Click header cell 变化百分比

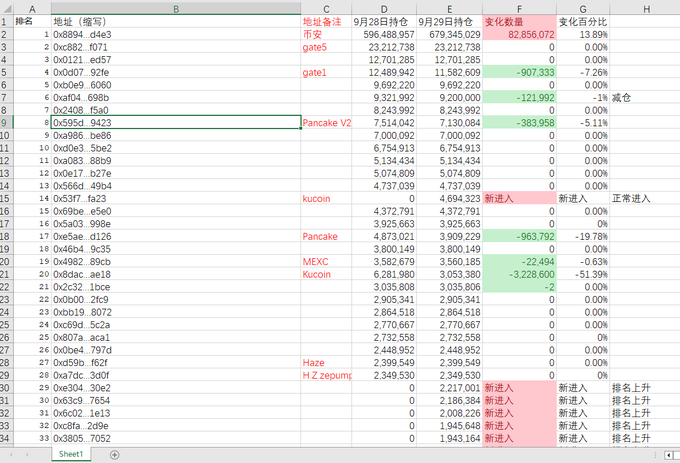(583, 22)
